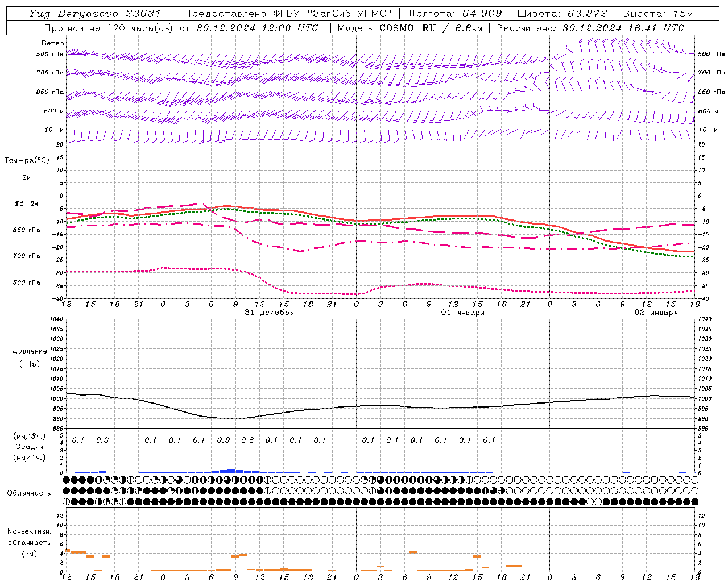728x582 pixels.
Task: Click the (мм/3ч.) unit label
Action: click(29, 436)
